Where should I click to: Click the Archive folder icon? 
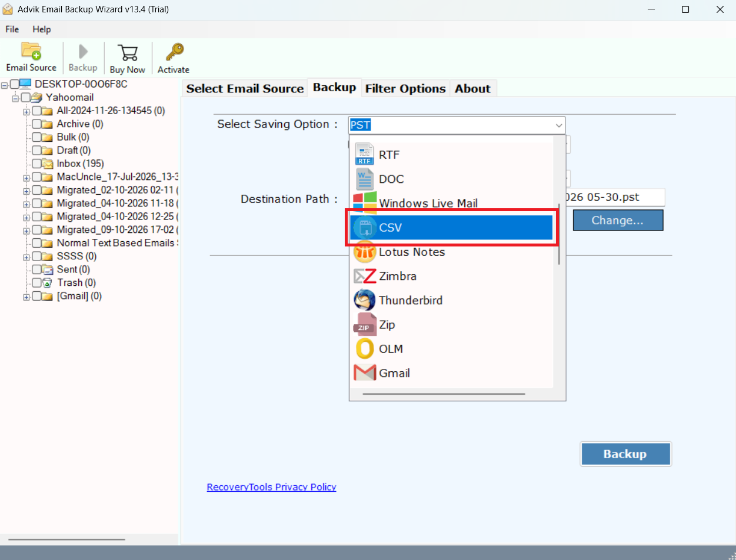point(48,124)
